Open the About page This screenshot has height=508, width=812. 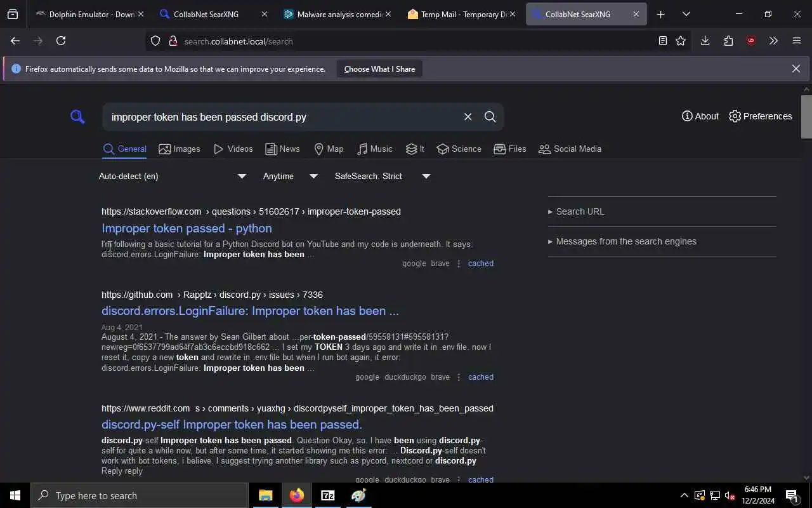(700, 116)
